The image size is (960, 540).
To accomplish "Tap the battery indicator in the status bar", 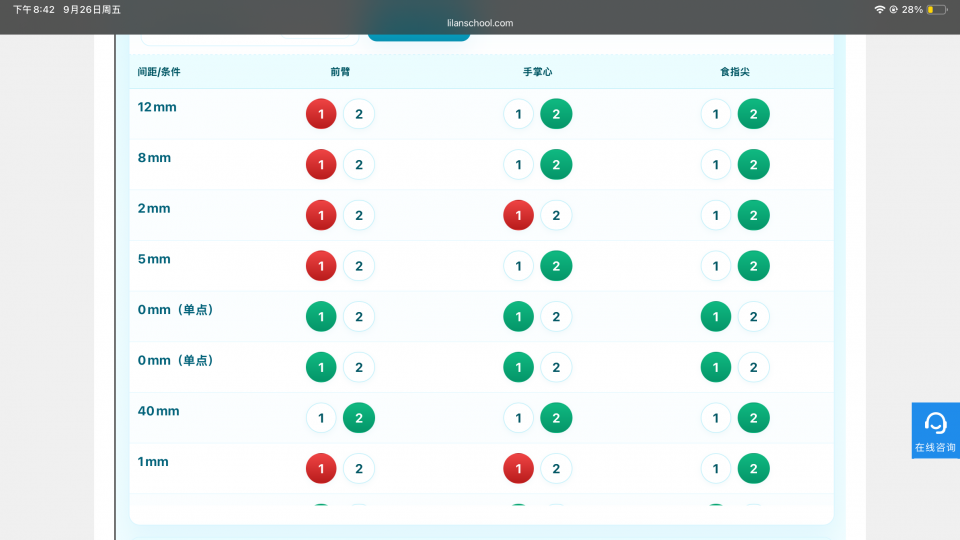I will coord(936,9).
